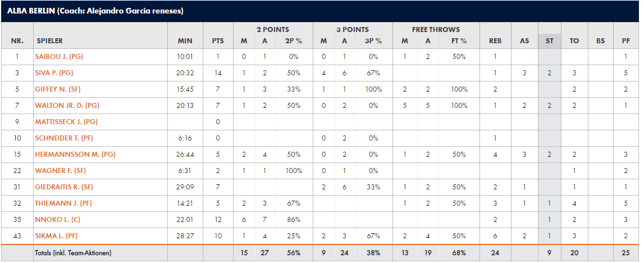Sort table by ST column header
Viewport: 644px width, 263px height.
pyautogui.click(x=550, y=41)
